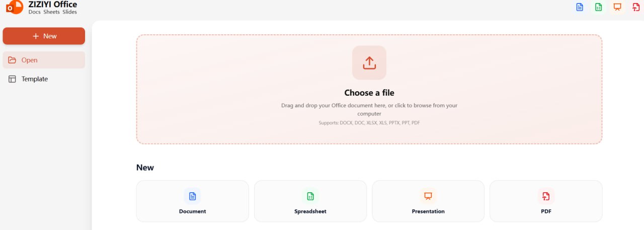Click the ZIZIYI Office logo icon
Screen dimensions: 644x230
pos(15,7)
